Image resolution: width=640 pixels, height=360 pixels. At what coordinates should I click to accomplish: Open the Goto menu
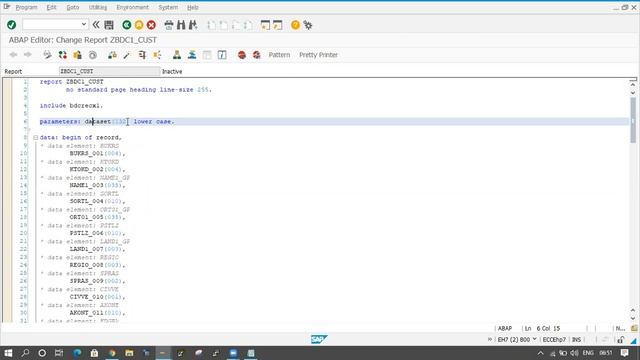tap(73, 7)
